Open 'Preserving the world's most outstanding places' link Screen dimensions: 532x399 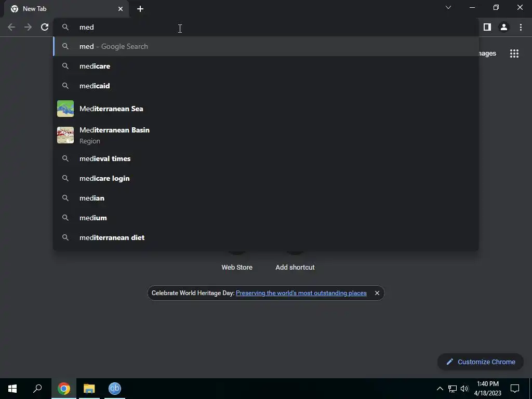click(x=301, y=293)
